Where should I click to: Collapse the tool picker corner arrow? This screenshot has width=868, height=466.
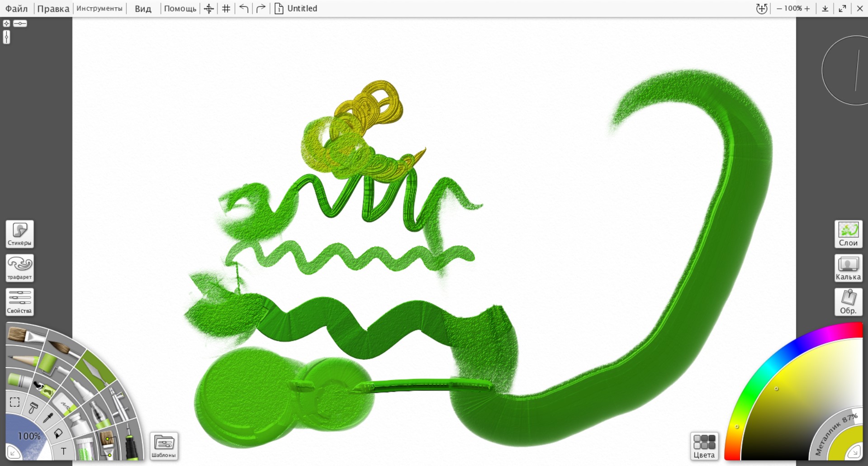[x=13, y=452]
